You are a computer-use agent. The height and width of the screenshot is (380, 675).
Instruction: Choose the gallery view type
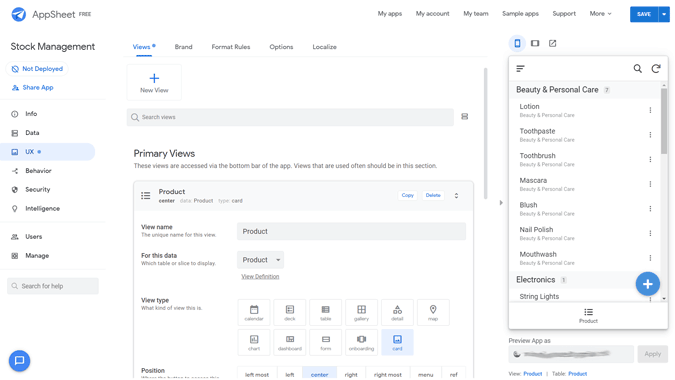pos(362,312)
